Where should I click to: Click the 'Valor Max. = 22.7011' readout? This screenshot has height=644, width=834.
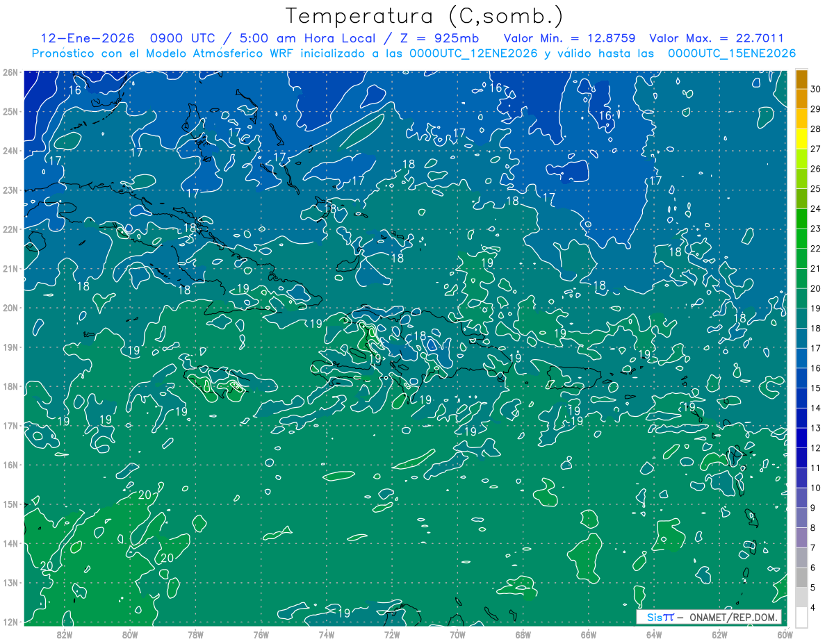coord(717,38)
